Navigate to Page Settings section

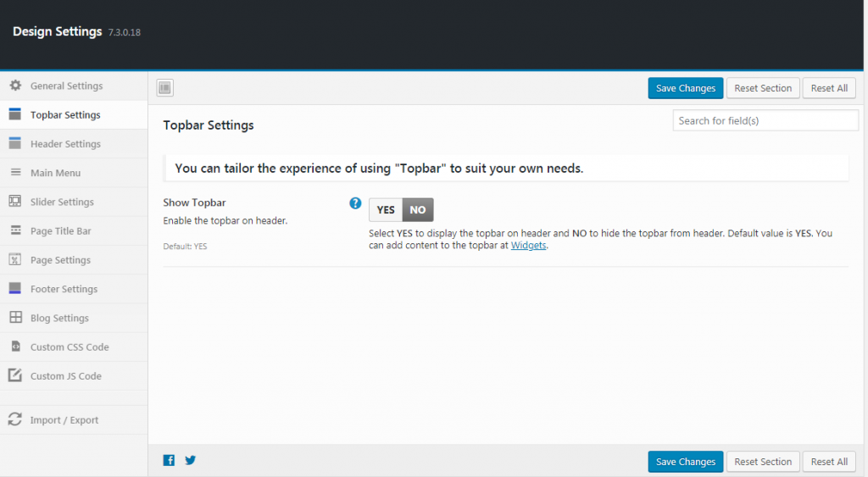pyautogui.click(x=74, y=260)
